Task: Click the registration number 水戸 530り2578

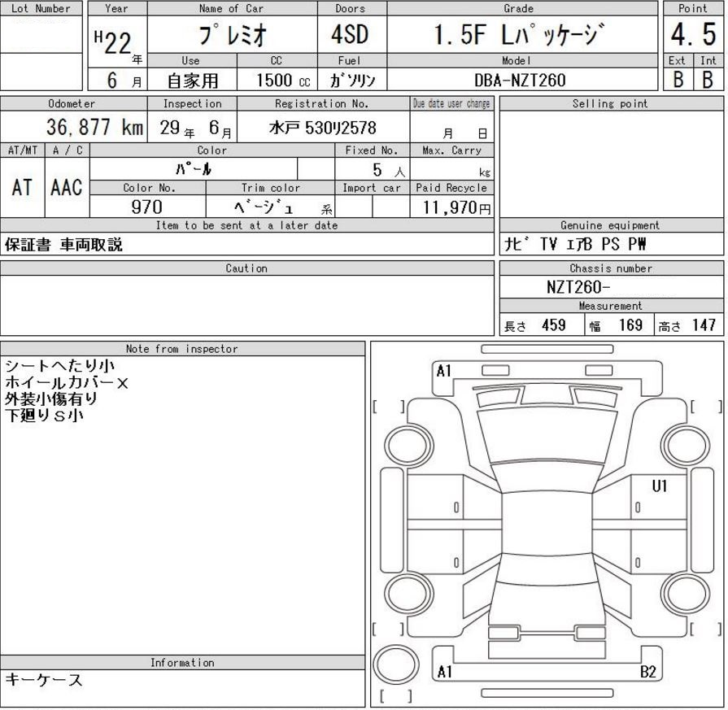Action: [323, 128]
